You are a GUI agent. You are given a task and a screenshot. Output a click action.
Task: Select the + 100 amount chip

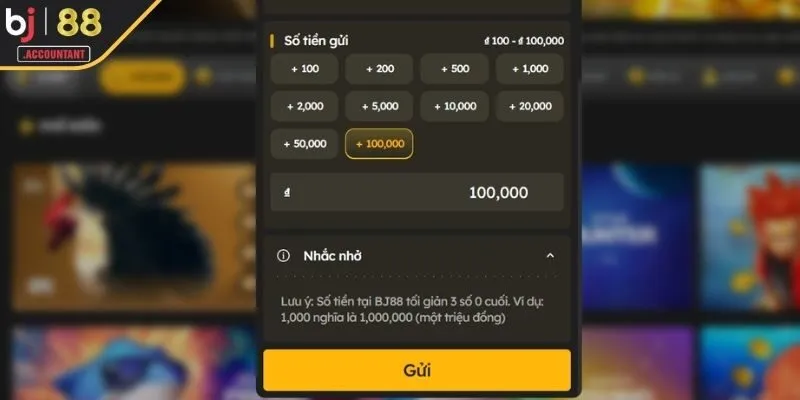pos(305,69)
